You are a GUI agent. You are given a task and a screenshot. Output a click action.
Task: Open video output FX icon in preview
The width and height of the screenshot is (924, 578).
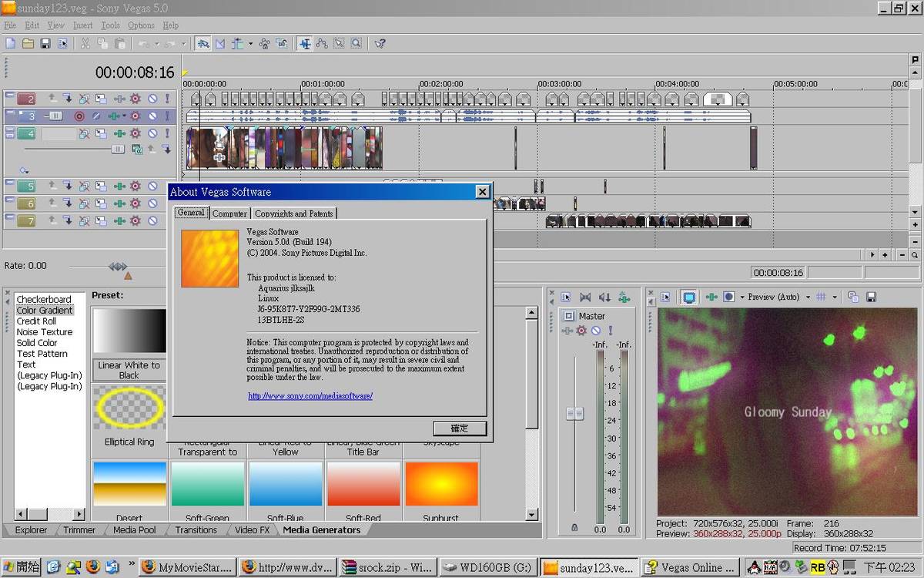tap(711, 297)
